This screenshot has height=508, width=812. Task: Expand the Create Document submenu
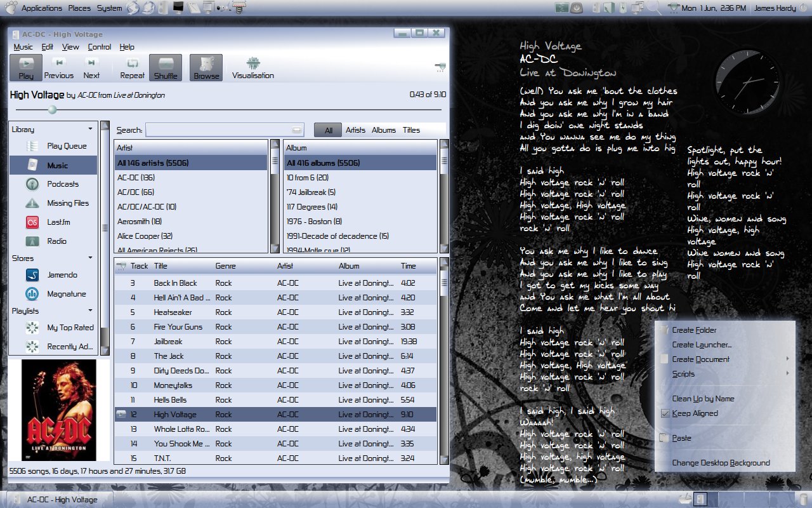[724, 359]
